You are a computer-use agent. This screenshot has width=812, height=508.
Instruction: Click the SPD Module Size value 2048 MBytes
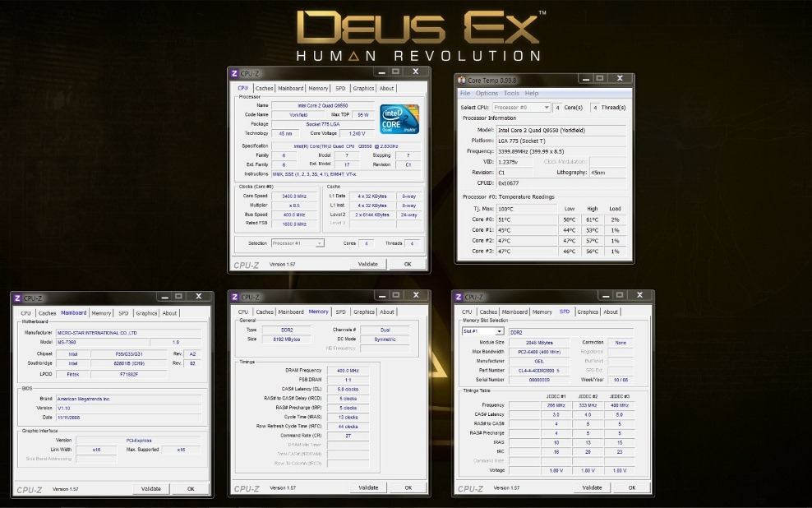(x=538, y=343)
